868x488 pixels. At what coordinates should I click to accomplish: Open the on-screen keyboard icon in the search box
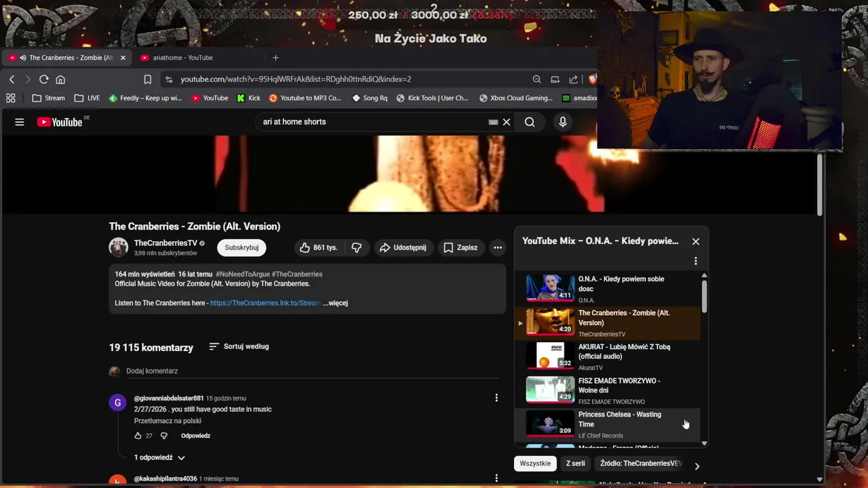click(494, 122)
